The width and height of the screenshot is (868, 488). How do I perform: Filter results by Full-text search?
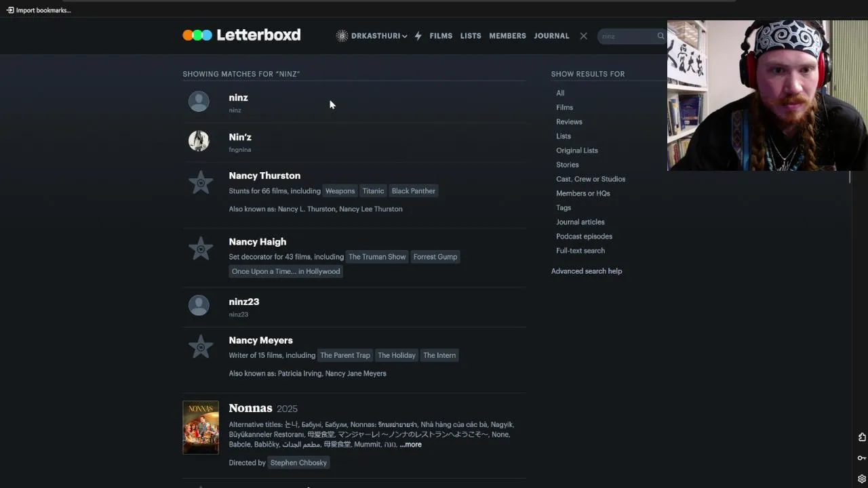(580, 251)
